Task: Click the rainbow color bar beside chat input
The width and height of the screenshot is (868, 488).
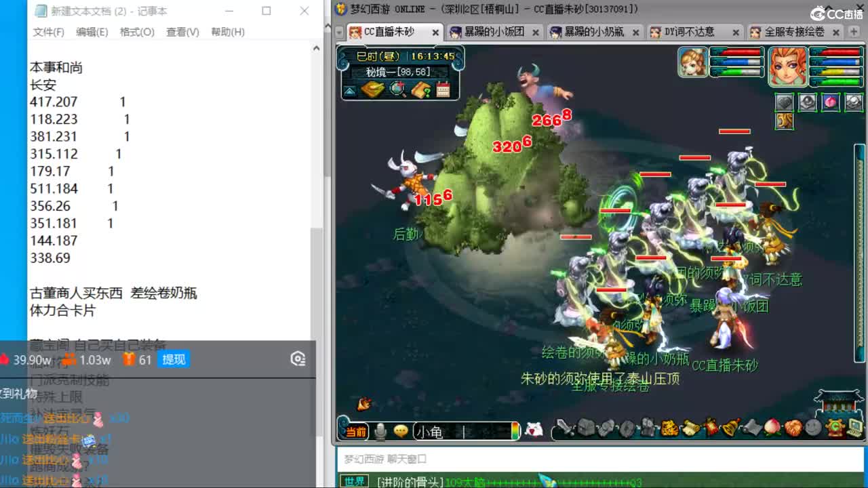Action: [515, 431]
